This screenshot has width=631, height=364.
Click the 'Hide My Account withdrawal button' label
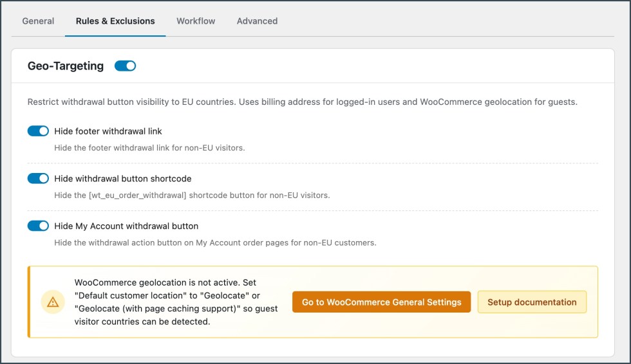(x=126, y=226)
